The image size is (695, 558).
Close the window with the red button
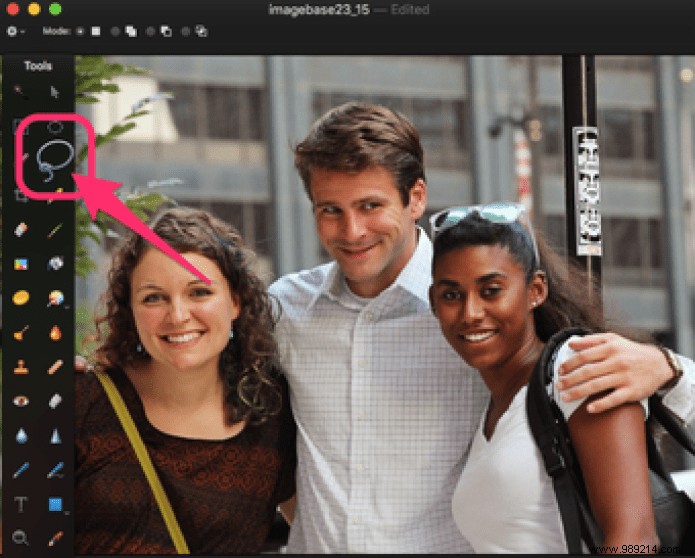pyautogui.click(x=13, y=9)
